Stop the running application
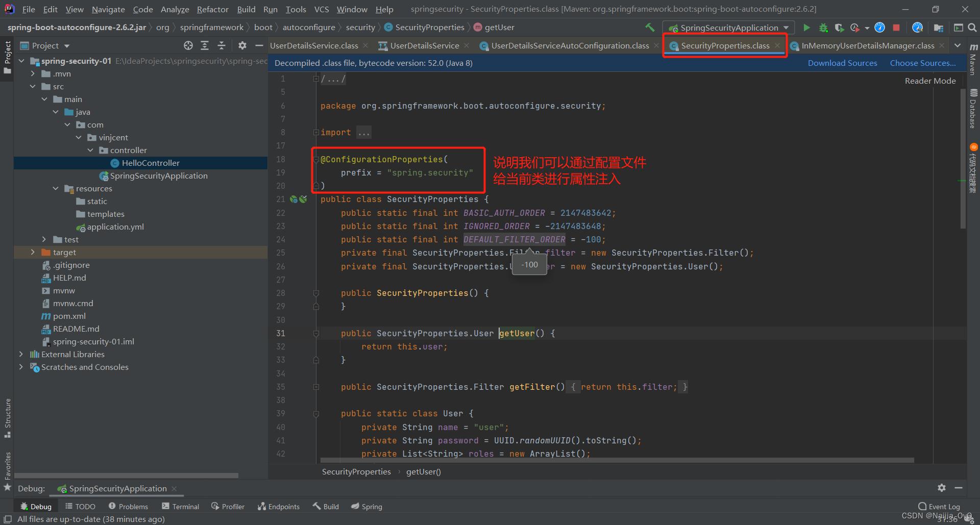The height and width of the screenshot is (525, 980). 896,28
